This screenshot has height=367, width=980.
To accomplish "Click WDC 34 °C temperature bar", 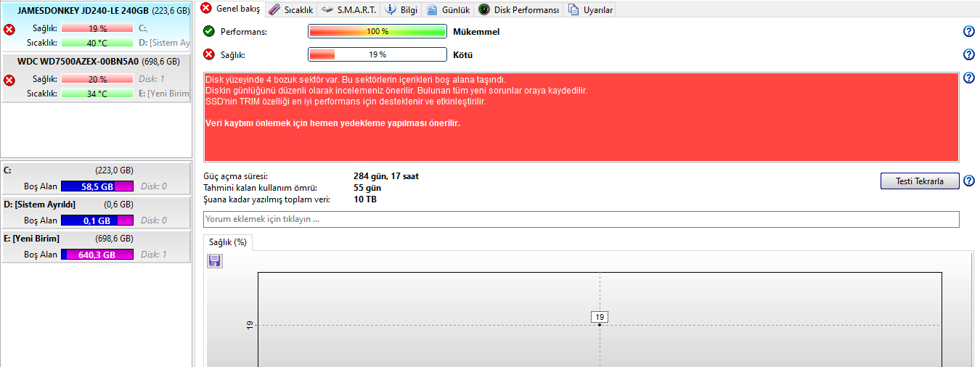I will pos(97,94).
